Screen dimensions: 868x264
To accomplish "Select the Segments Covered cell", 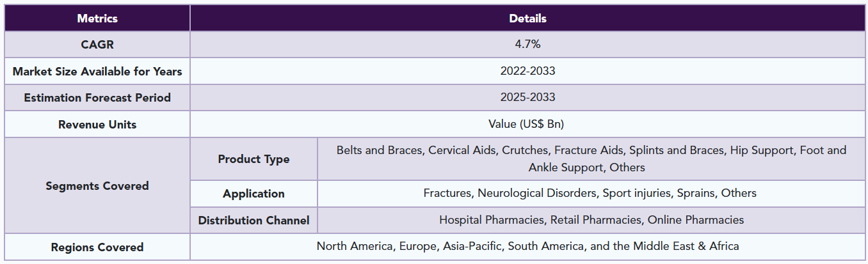I will [x=97, y=185].
